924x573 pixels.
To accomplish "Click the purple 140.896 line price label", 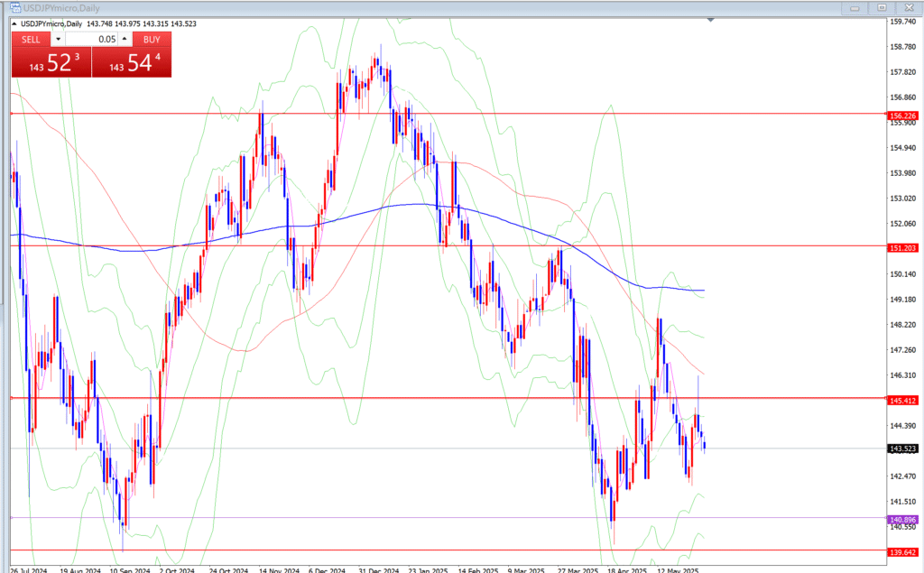I will click(x=902, y=520).
